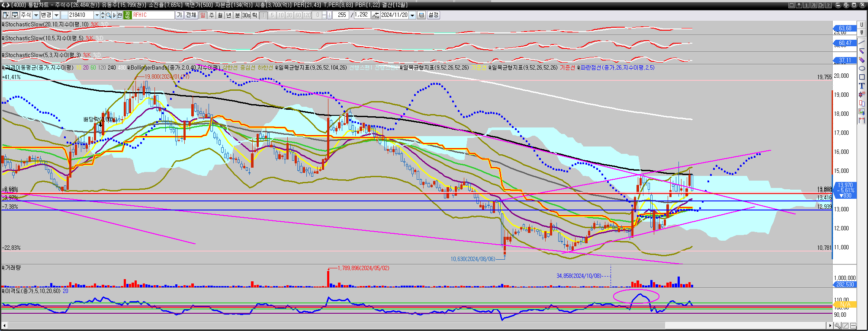
Task: Select the trend line drawing tool
Action: (862, 42)
